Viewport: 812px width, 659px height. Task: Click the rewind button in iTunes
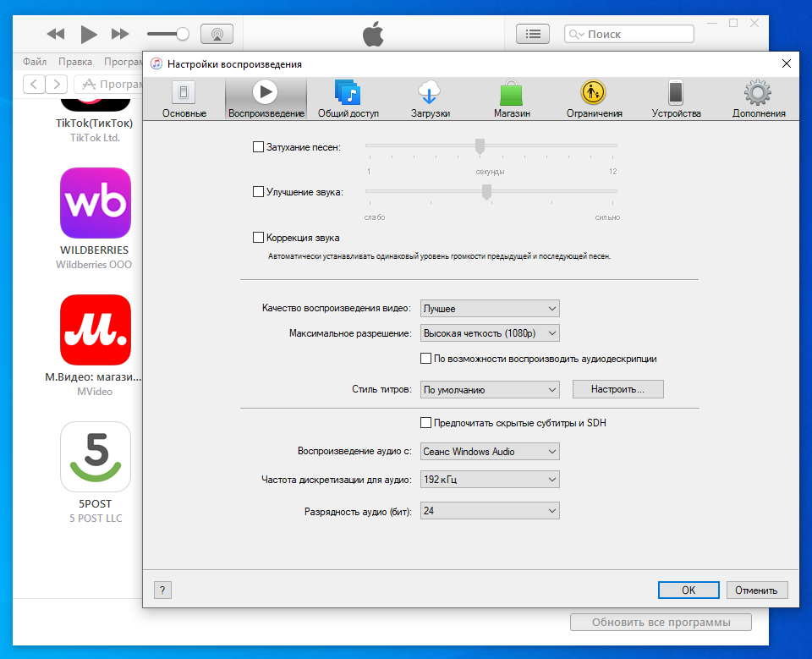tap(56, 34)
